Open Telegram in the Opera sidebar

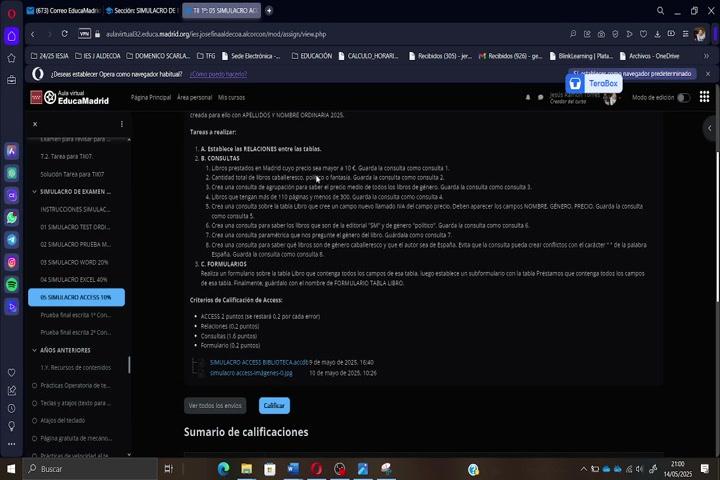tap(11, 240)
